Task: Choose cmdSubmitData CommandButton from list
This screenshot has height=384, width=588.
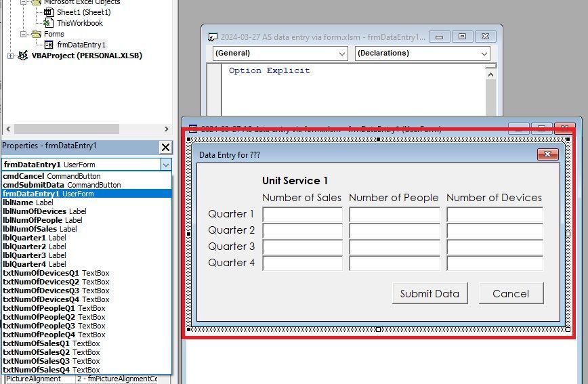Action: point(87,185)
